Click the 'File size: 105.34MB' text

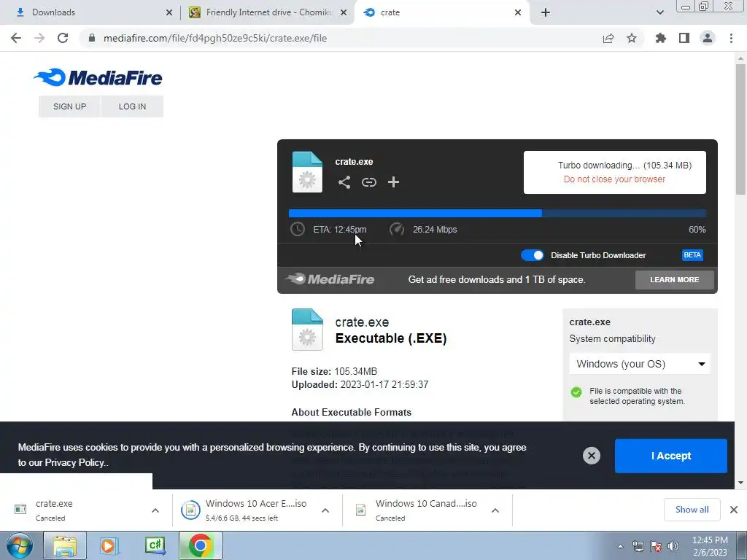[x=334, y=371]
